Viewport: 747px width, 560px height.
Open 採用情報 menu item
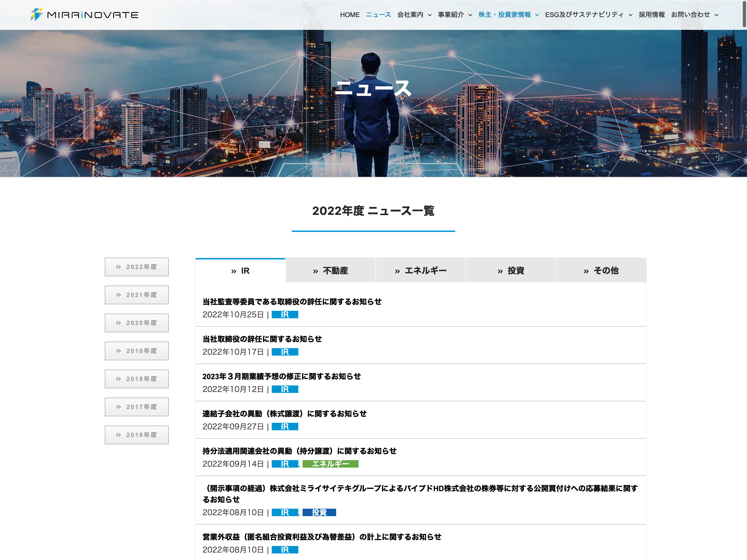pyautogui.click(x=652, y=15)
